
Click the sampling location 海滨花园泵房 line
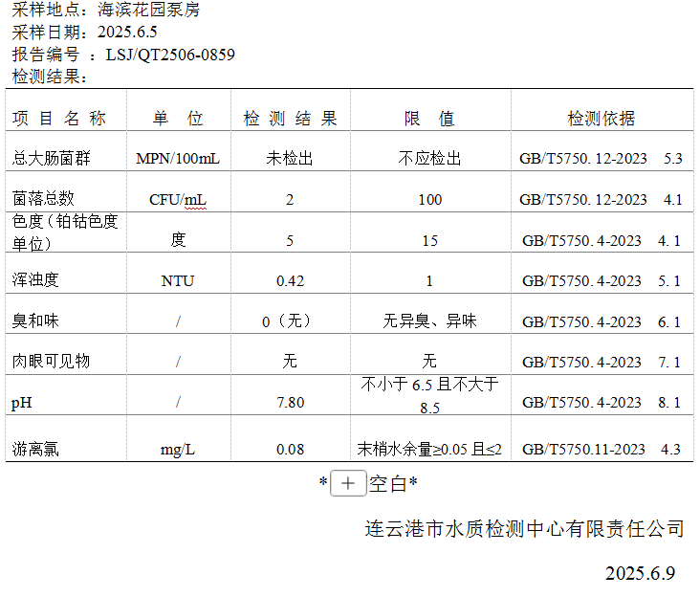click(x=105, y=11)
